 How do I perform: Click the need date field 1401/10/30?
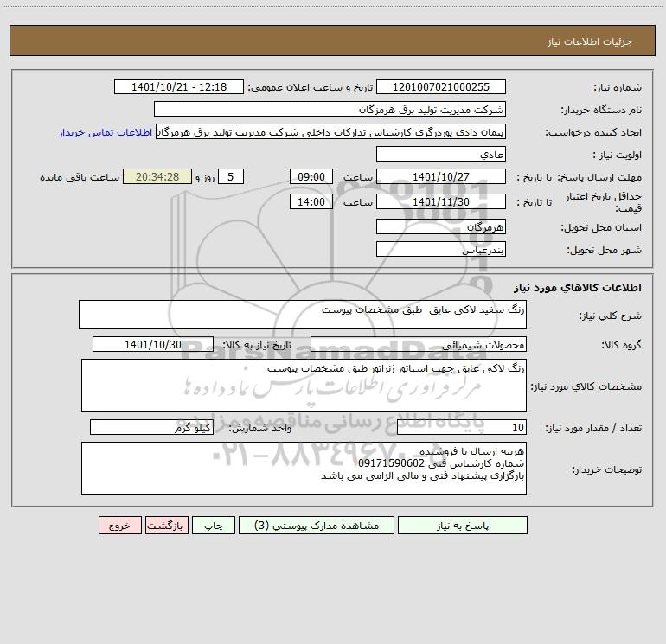coord(153,344)
